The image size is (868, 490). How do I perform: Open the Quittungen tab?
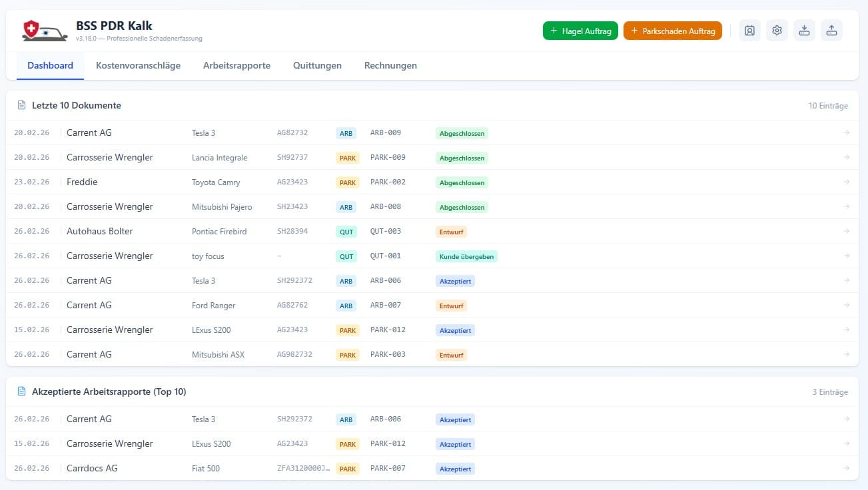317,65
